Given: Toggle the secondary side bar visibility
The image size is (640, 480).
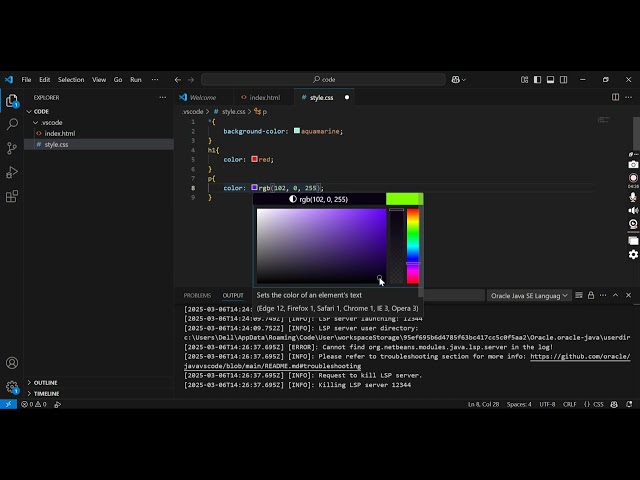Looking at the screenshot, I should (564, 80).
